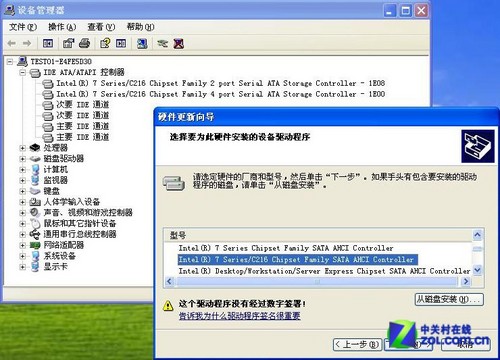Expand the 显示卡 node
This screenshot has height=360, width=500.
tap(23, 267)
